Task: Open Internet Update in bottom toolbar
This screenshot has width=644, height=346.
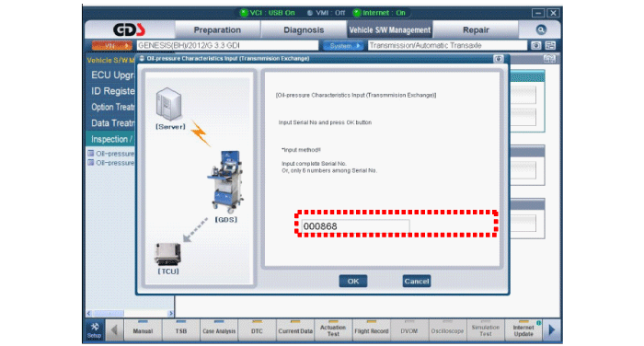Action: (523, 330)
